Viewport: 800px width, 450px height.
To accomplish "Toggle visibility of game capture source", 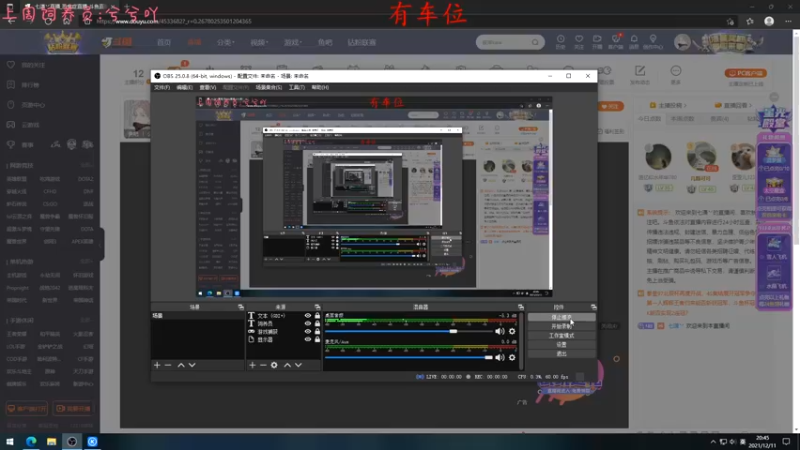I will [308, 332].
